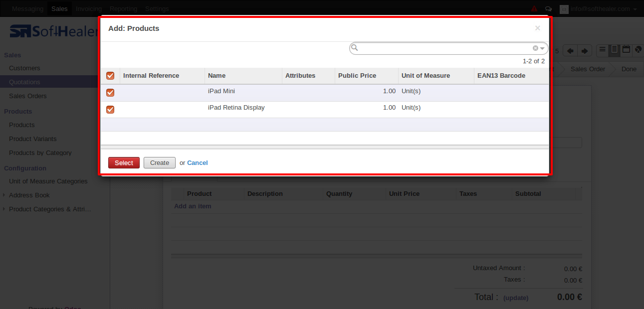The image size is (644, 309).
Task: Open the Sales top menu
Action: click(x=60, y=9)
